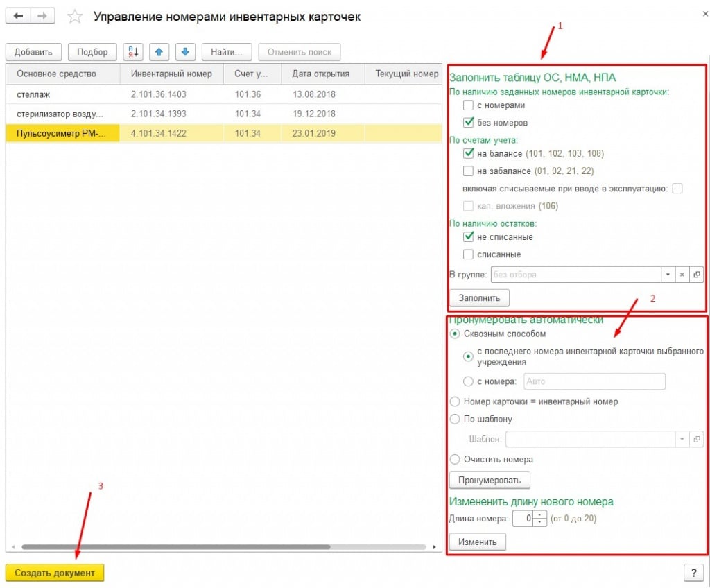The width and height of the screenshot is (710, 588).
Task: Click the forward navigation arrow
Action: 43,16
